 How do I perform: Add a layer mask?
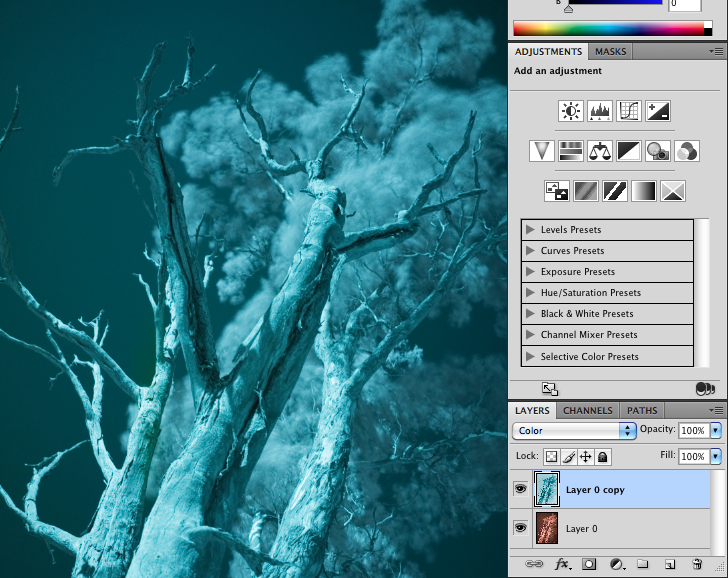tap(589, 564)
